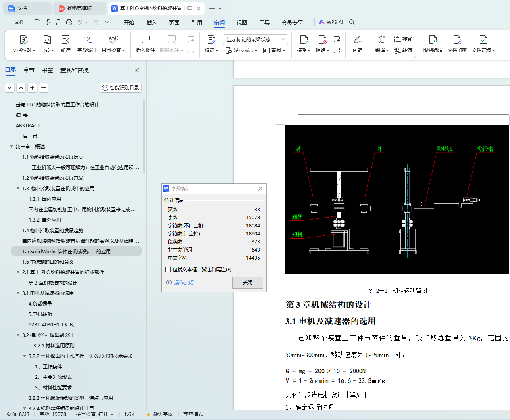Convert text with 转繁 button
510x420 pixels.
[403, 39]
